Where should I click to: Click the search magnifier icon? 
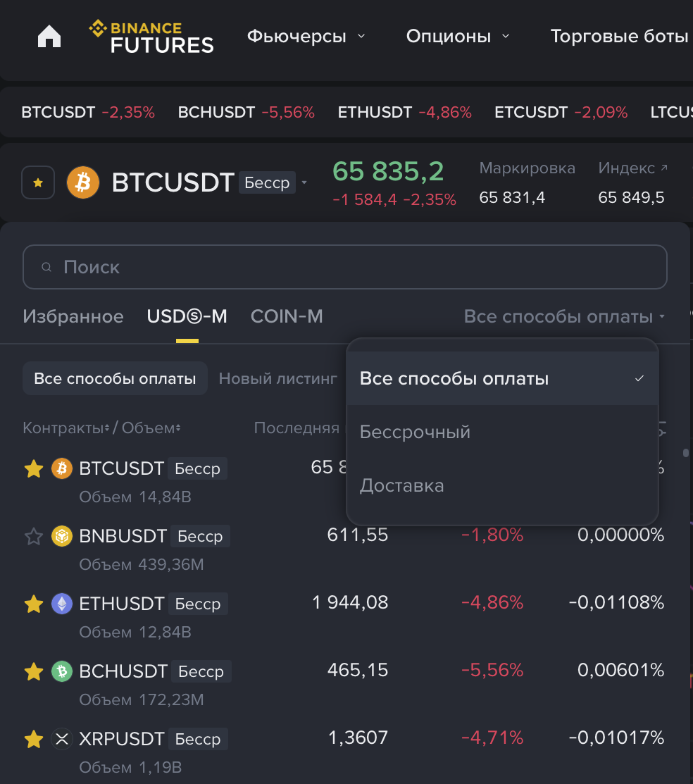pos(47,268)
